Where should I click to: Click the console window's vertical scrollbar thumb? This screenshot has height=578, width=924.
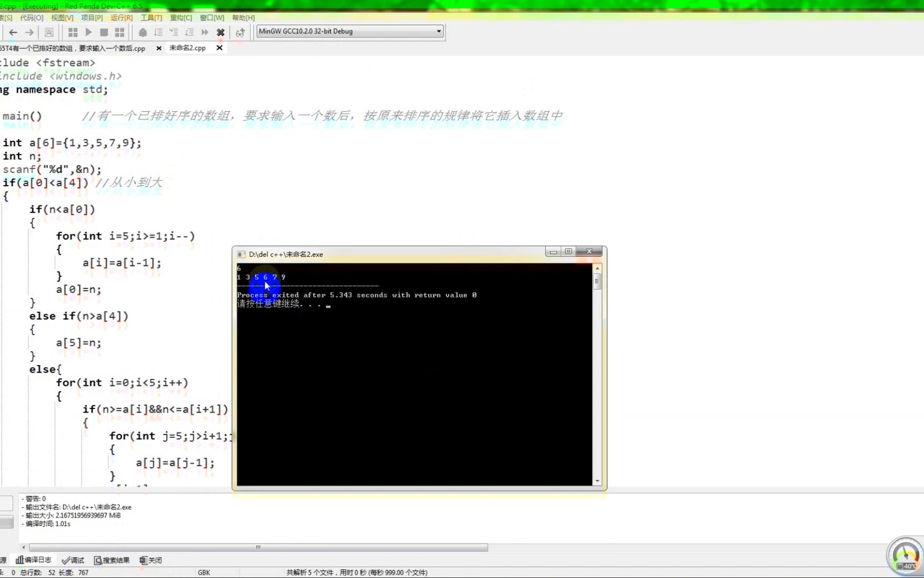[597, 281]
